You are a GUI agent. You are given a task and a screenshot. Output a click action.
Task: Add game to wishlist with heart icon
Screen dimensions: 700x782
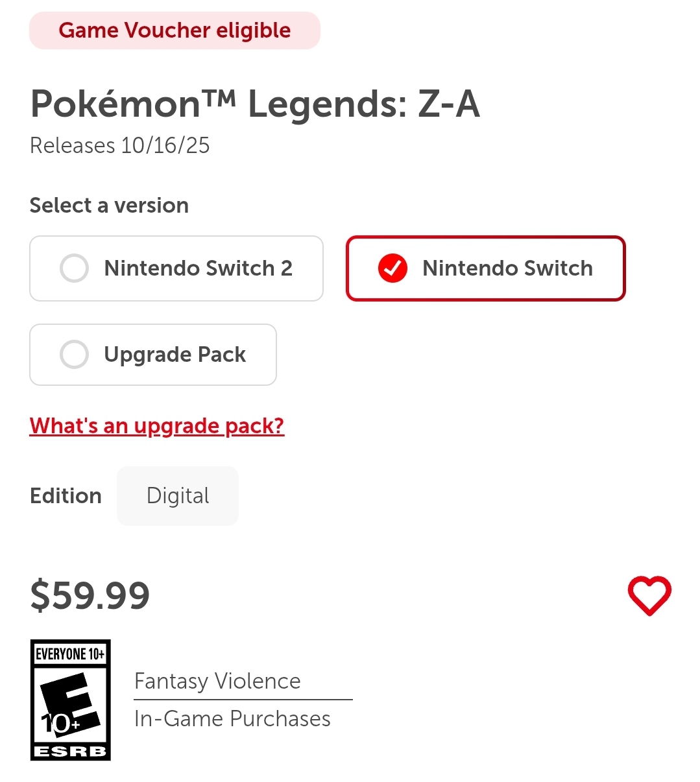pos(649,595)
